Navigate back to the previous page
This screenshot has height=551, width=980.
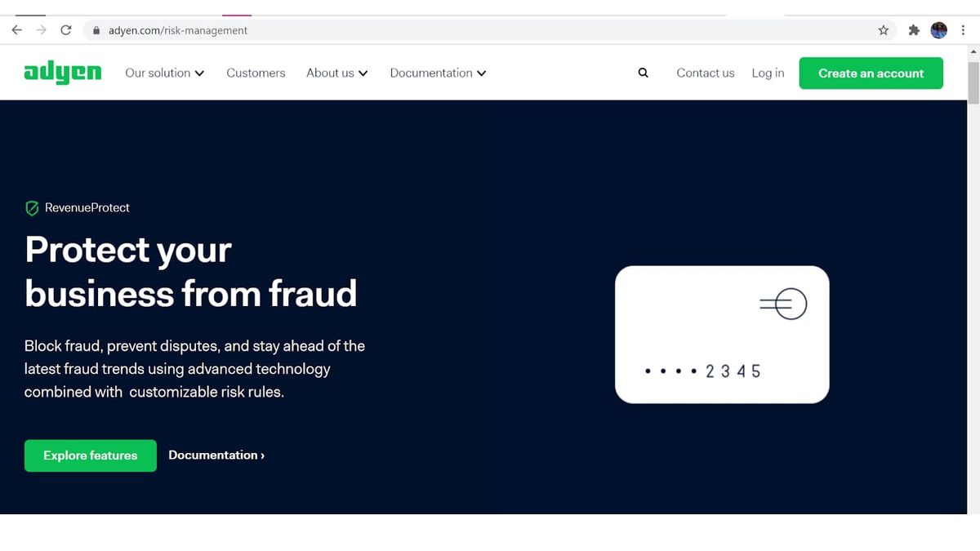coord(16,29)
